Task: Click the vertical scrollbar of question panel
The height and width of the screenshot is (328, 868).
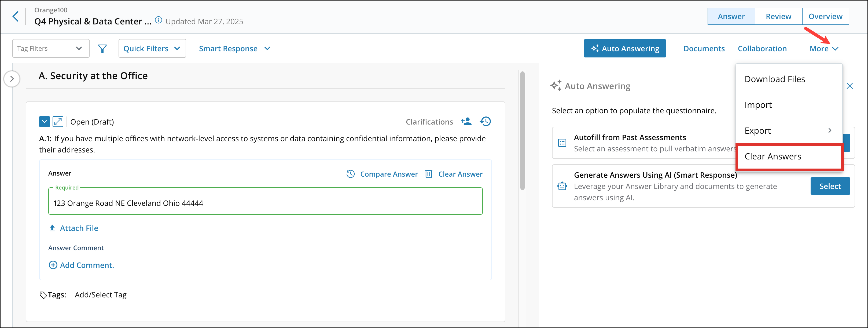Action: 522,130
